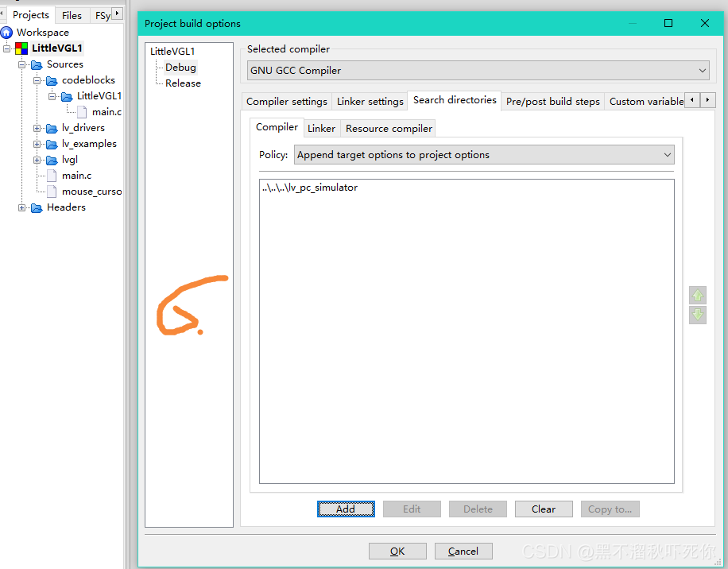Switch to FSy tab in manager

click(x=103, y=16)
